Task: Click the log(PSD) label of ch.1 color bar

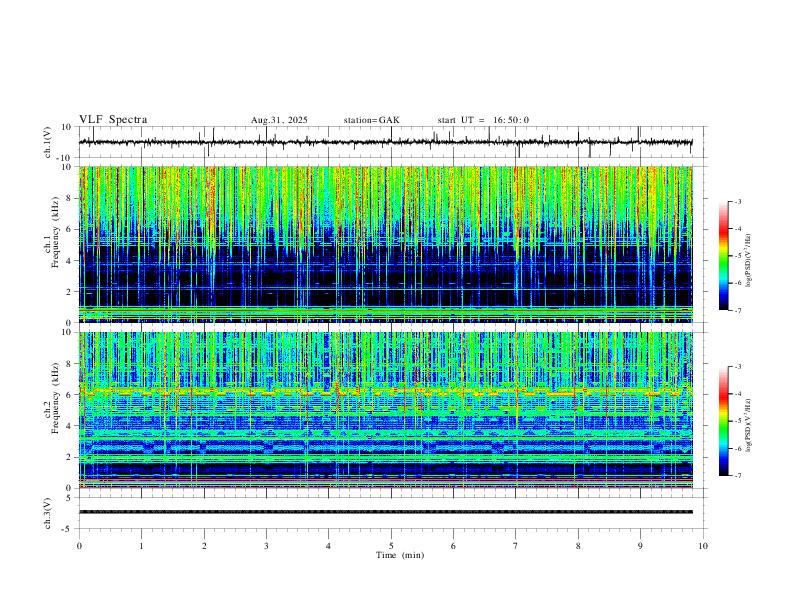Action: click(749, 260)
